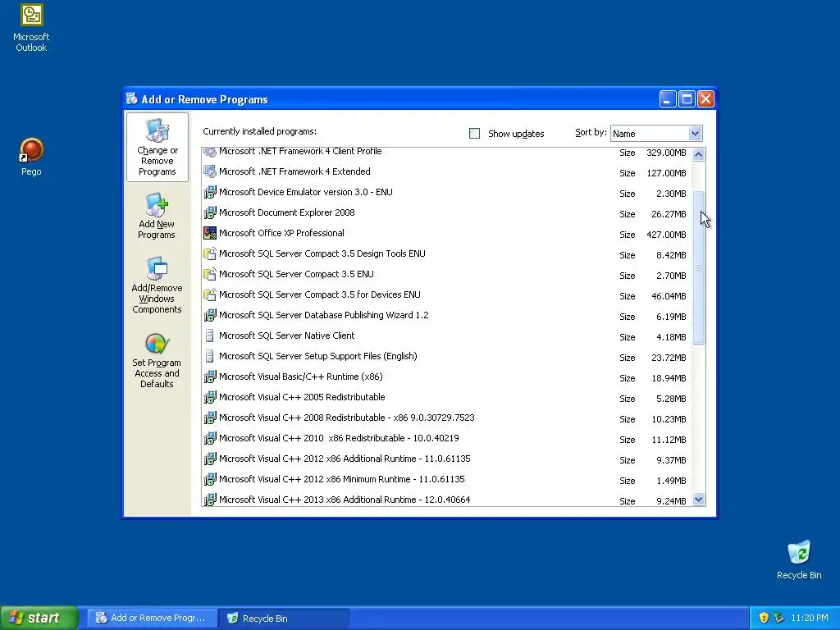
Task: Select the Pego desktop shortcut icon
Action: (x=31, y=149)
